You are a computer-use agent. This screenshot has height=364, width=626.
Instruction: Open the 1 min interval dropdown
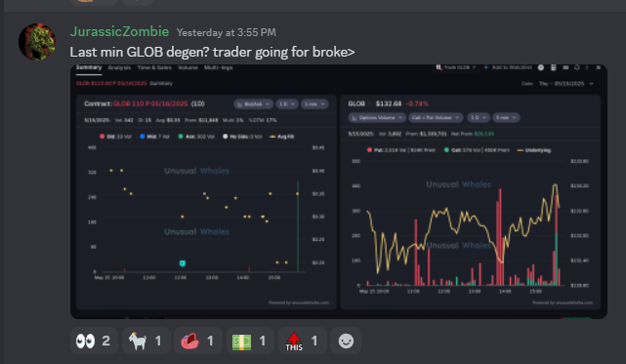(314, 103)
